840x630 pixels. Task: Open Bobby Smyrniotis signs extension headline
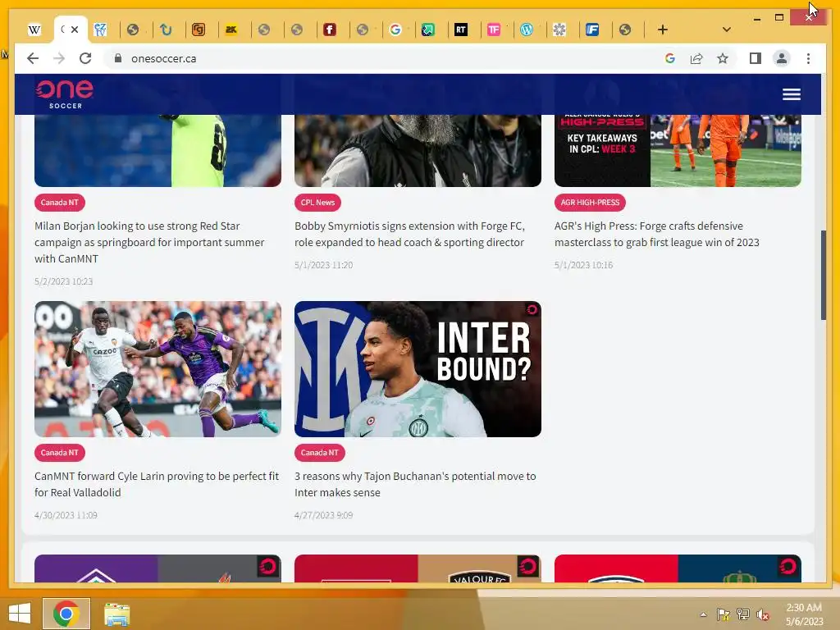point(410,234)
